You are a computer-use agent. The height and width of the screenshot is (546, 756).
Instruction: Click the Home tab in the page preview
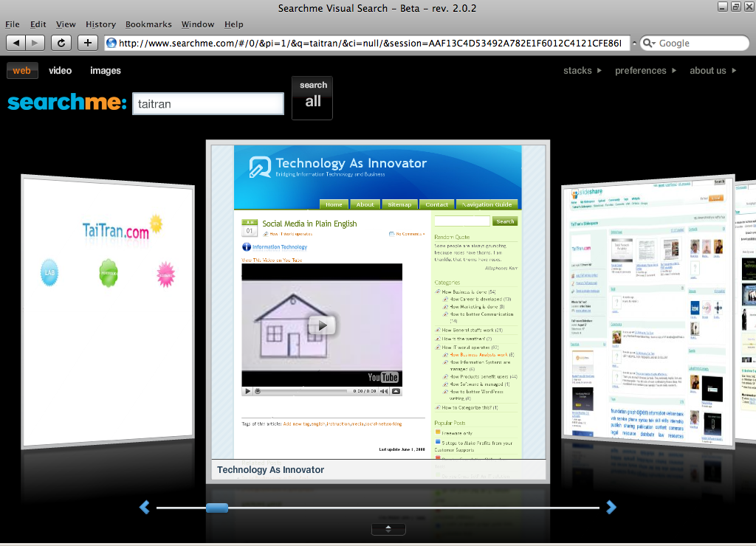[334, 204]
